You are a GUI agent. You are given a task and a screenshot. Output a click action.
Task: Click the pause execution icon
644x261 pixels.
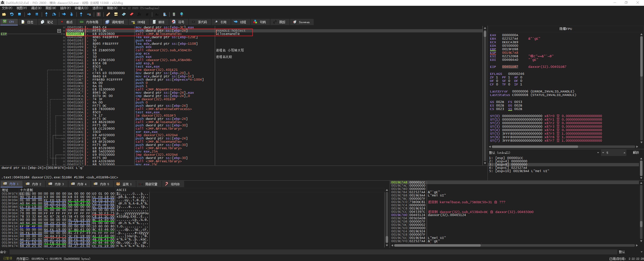point(37,14)
